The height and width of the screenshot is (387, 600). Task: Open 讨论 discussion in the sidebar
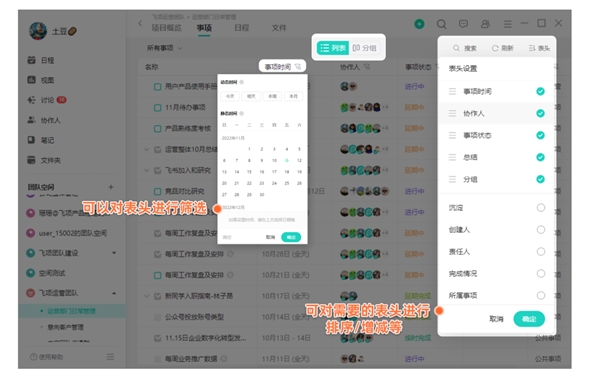(x=47, y=100)
